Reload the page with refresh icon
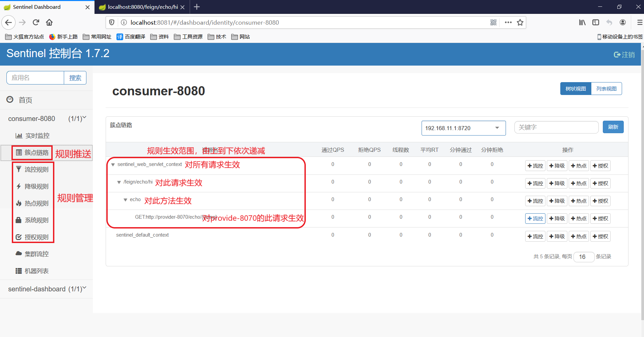This screenshot has height=337, width=644. 36,23
